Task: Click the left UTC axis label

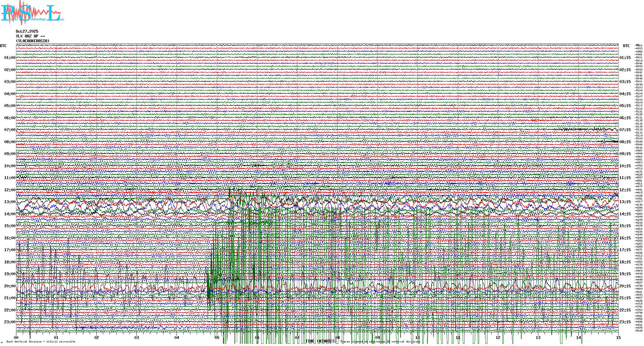Action: pyautogui.click(x=3, y=46)
